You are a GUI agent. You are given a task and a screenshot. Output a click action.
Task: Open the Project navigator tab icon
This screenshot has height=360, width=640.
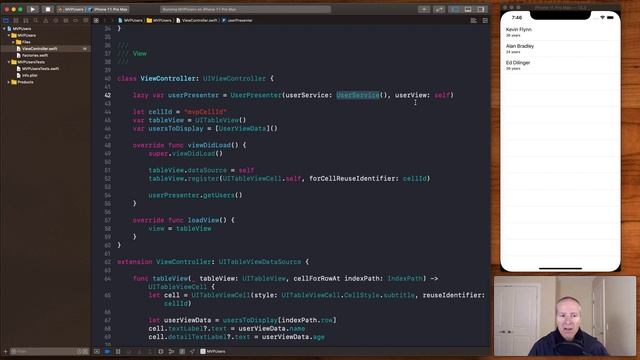pos(6,20)
